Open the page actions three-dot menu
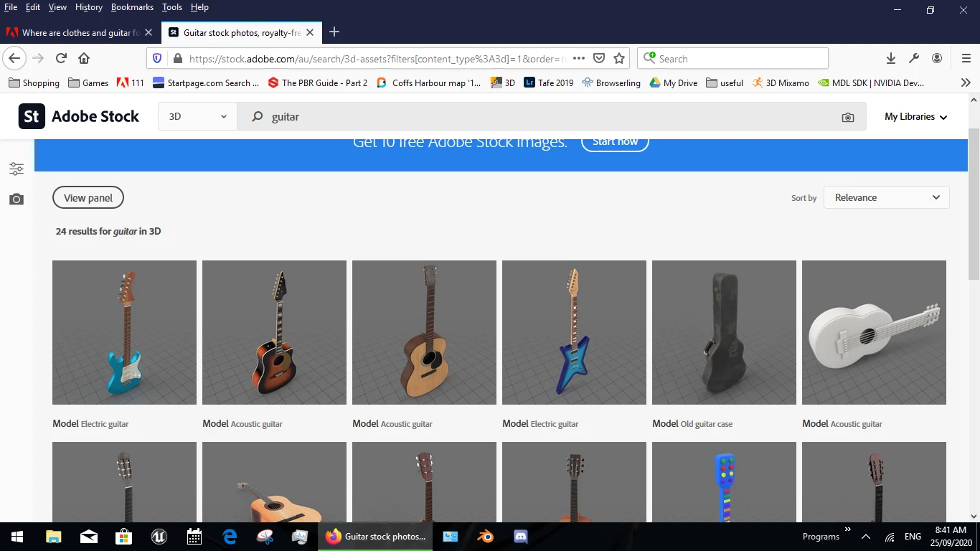This screenshot has width=980, height=551. click(579, 58)
